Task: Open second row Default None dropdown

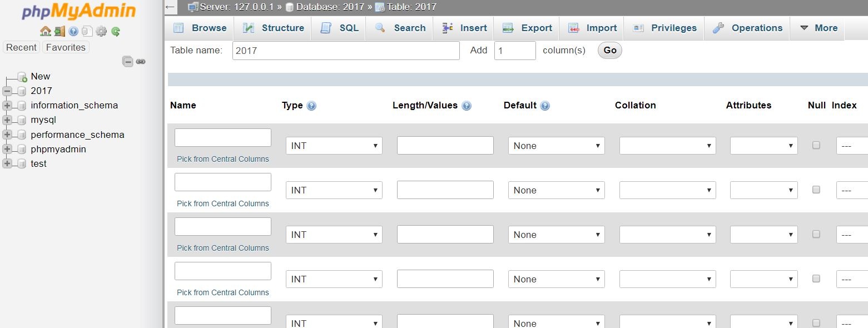Action: click(x=556, y=190)
